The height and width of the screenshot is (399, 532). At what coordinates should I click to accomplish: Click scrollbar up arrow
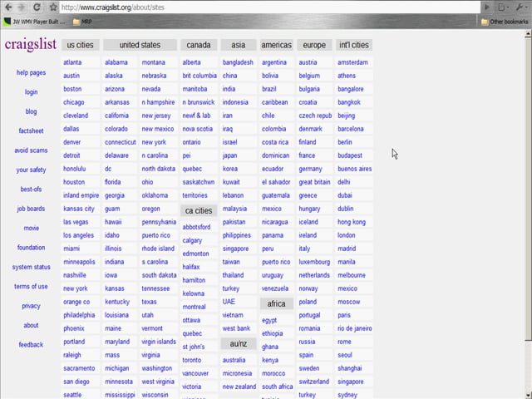click(x=528, y=33)
